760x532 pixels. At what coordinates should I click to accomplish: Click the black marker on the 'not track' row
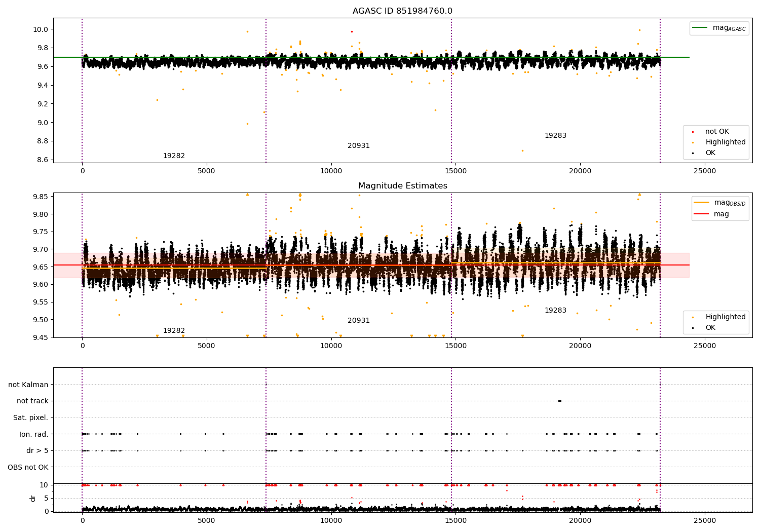(559, 401)
